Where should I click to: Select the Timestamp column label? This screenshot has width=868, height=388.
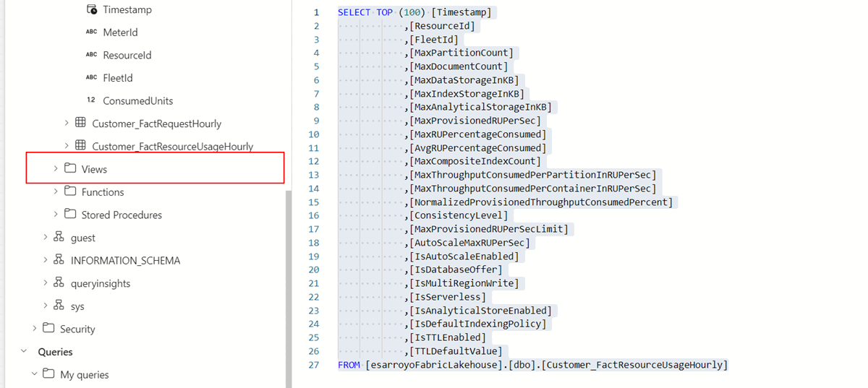point(127,10)
